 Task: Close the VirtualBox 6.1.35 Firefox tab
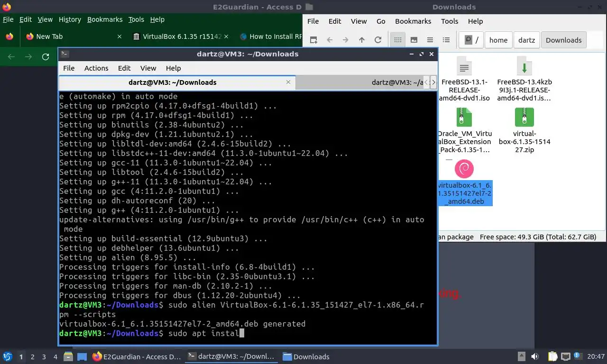click(x=226, y=36)
